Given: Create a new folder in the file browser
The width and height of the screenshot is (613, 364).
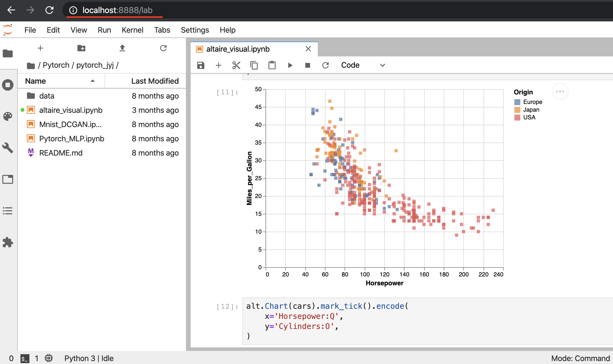Looking at the screenshot, I should pos(81,48).
